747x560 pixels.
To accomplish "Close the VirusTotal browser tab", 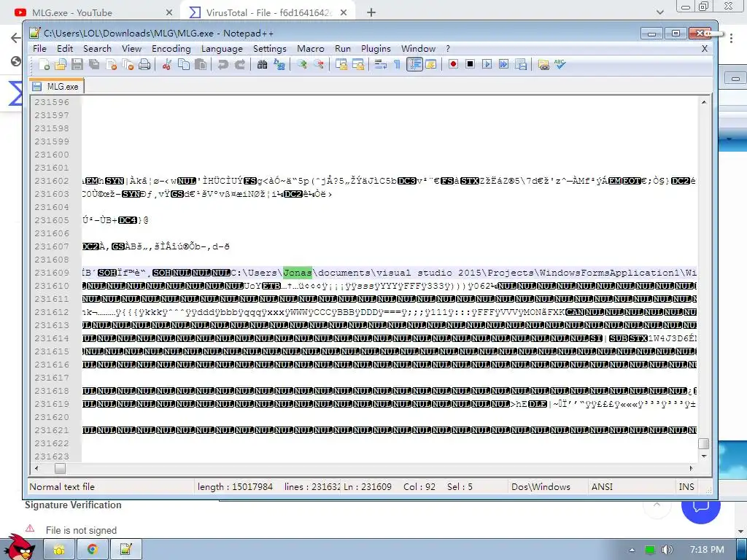I will (344, 13).
